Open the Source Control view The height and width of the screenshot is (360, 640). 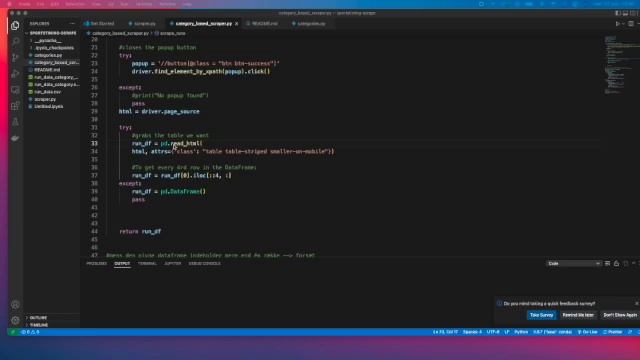[15, 58]
